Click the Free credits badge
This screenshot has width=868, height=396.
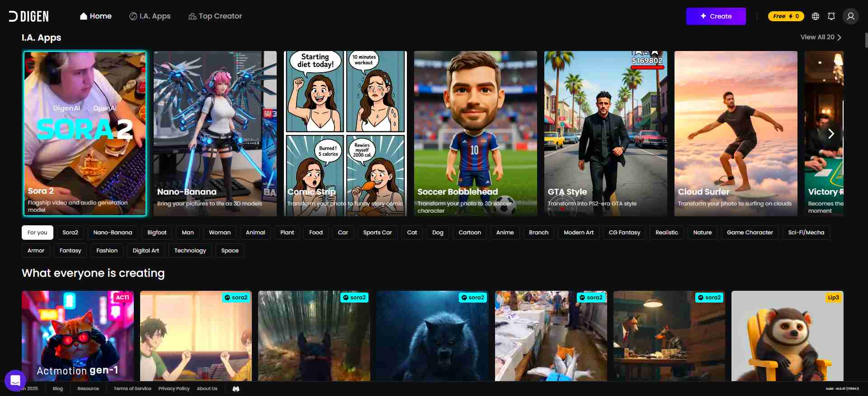[x=786, y=16]
